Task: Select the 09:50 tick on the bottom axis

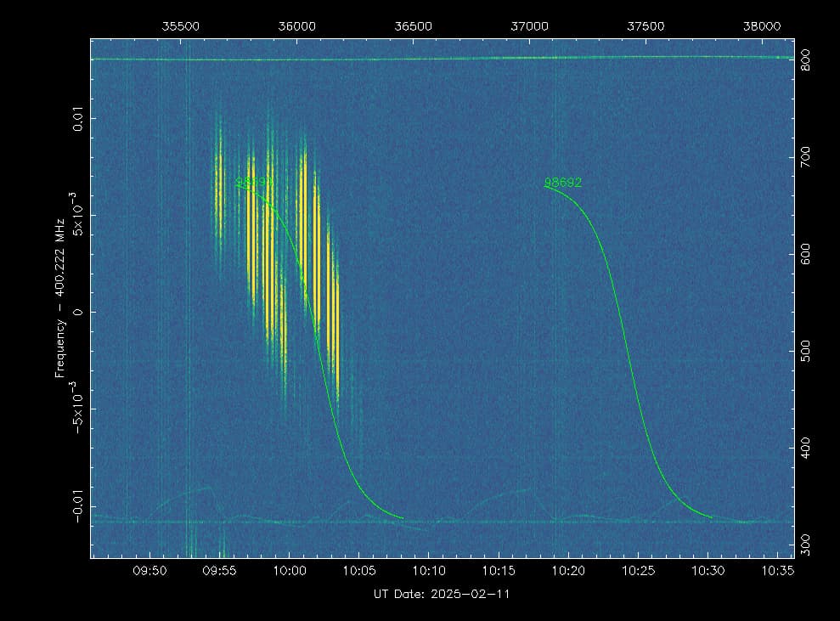Action: point(149,571)
